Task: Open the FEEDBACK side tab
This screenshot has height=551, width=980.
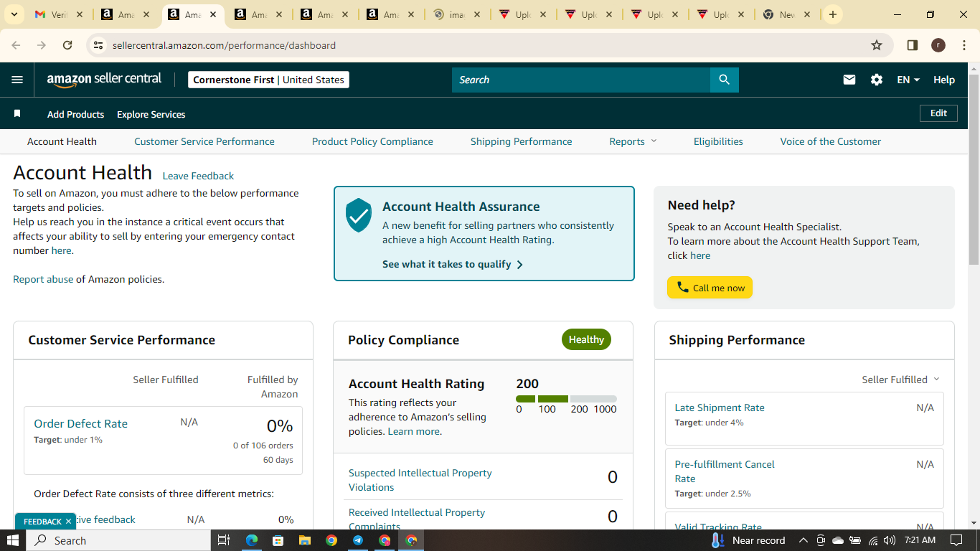Action: click(x=42, y=522)
